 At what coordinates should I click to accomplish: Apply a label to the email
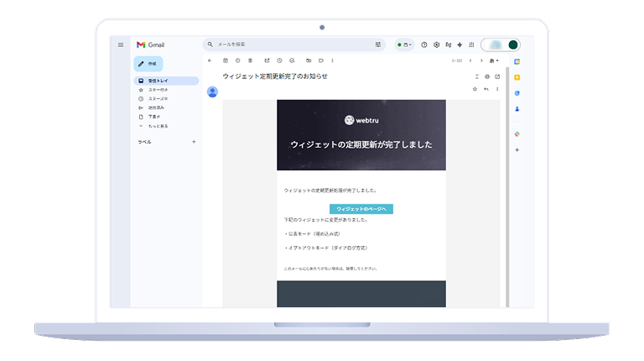click(x=321, y=60)
